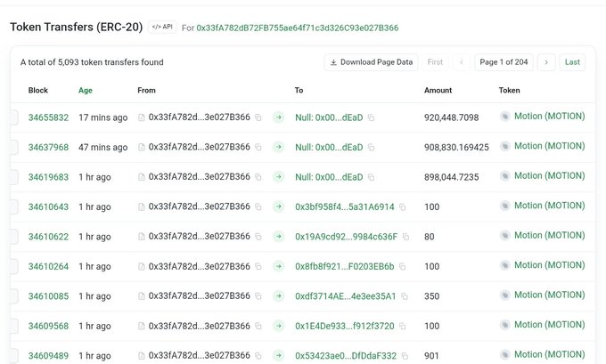The width and height of the screenshot is (606, 364).
Task: Copy From address in block 34609568 row
Action: 258,326
